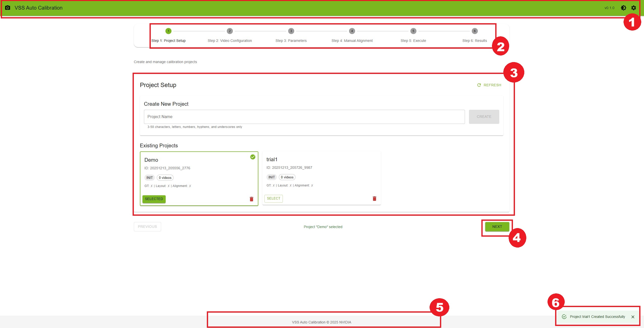Image resolution: width=644 pixels, height=328 pixels.
Task: Proceed with the NEXT button
Action: click(497, 227)
